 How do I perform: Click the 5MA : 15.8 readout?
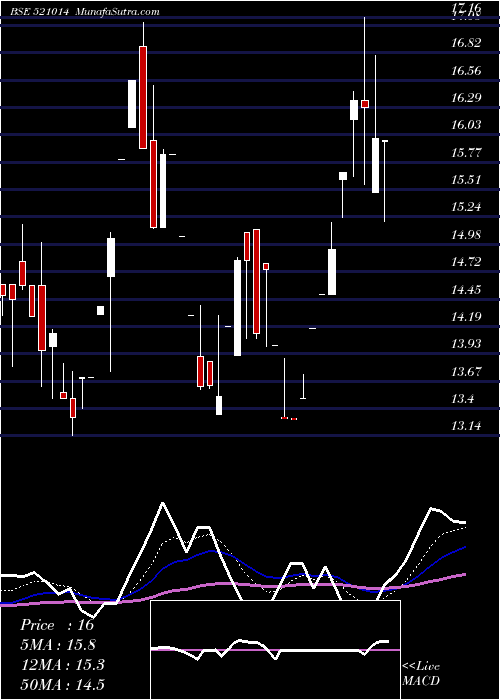coord(58,645)
